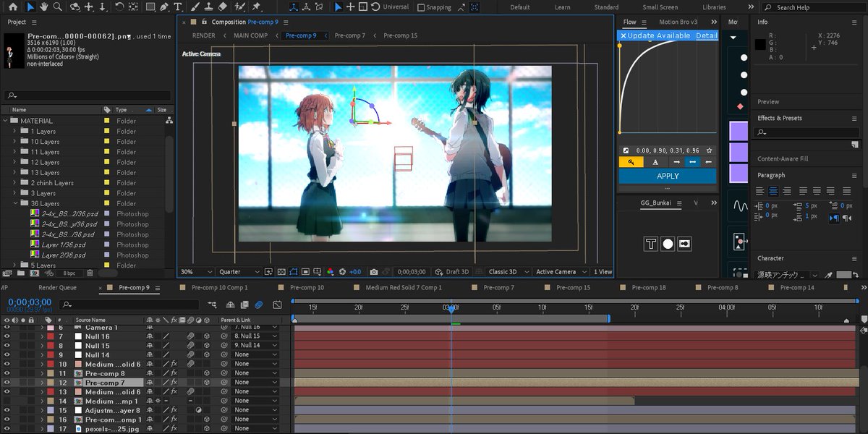Switch to the Render Queue tab
This screenshot has width=868, height=434.
(57, 288)
